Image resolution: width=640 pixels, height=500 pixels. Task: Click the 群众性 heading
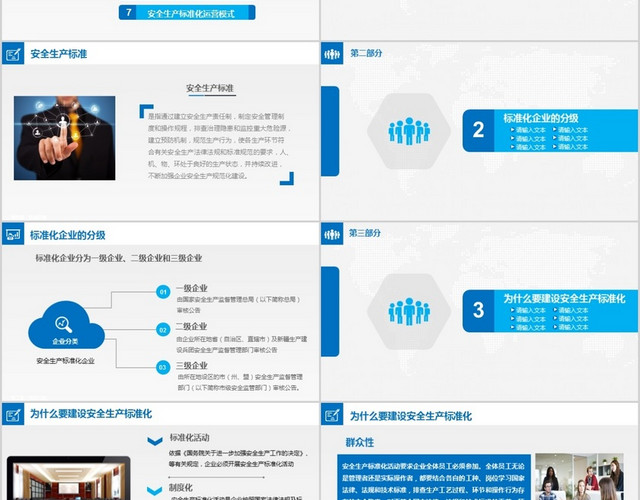360,442
